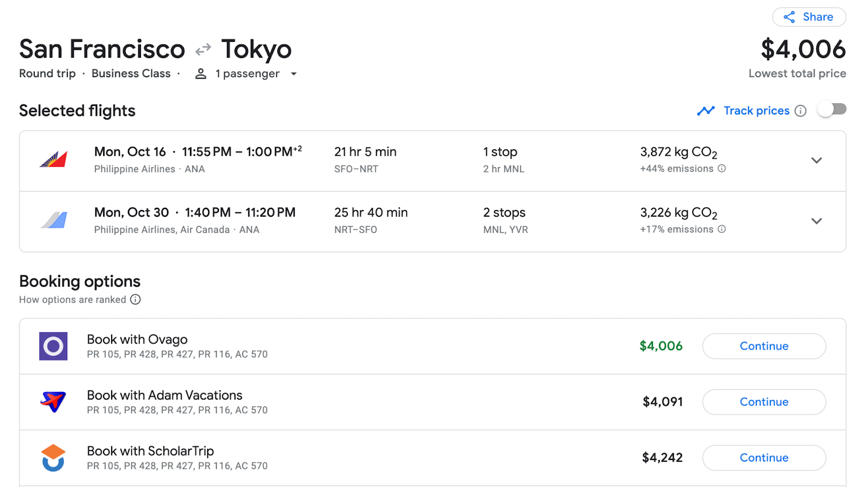This screenshot has width=868, height=487.
Task: Open info icon beside +44% emissions
Action: [x=722, y=168]
